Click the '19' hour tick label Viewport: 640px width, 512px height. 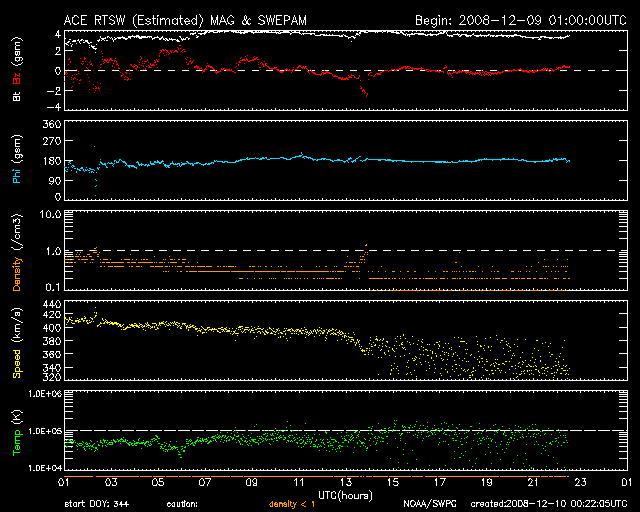(487, 483)
